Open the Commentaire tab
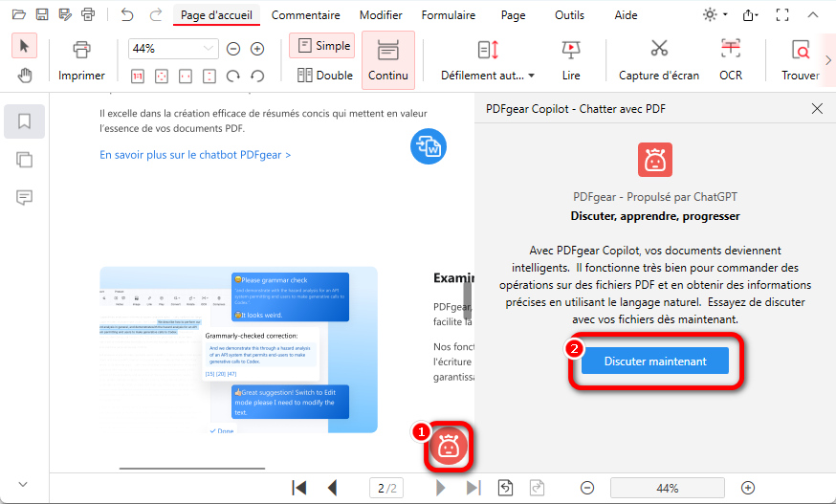836x504 pixels. (x=305, y=15)
